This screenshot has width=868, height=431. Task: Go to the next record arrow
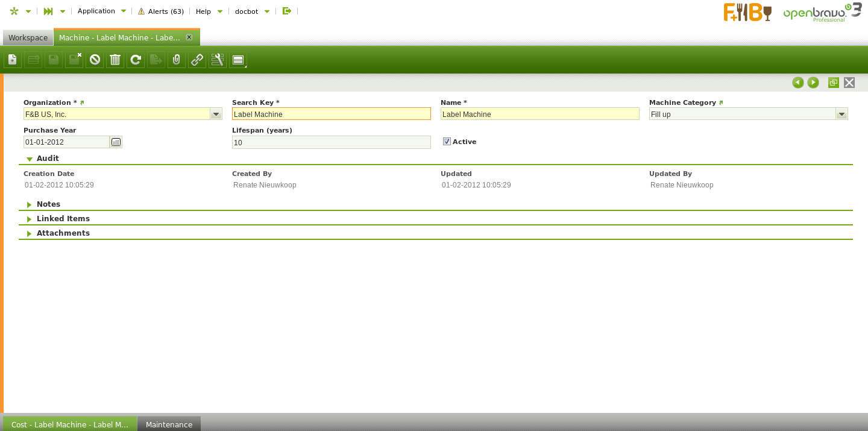pyautogui.click(x=813, y=83)
